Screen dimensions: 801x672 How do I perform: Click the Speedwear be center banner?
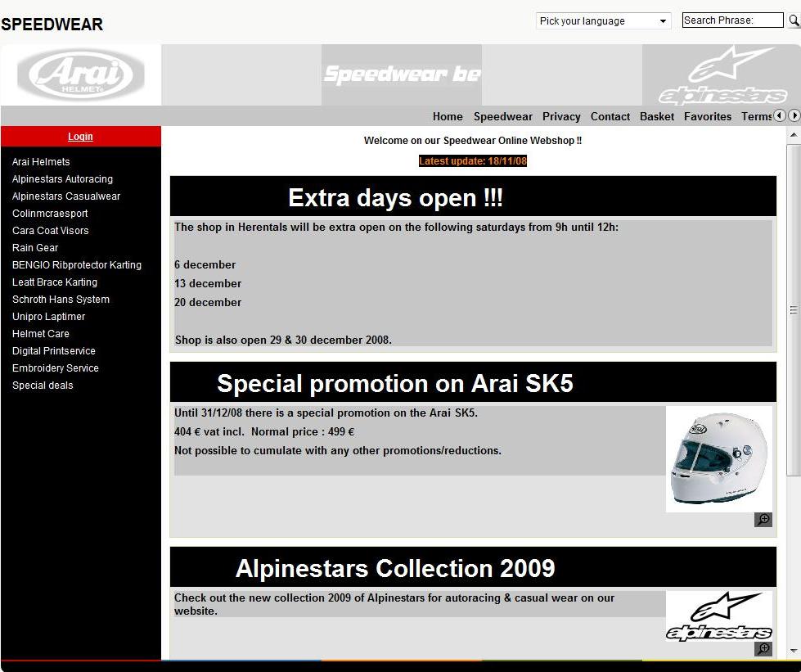click(402, 74)
